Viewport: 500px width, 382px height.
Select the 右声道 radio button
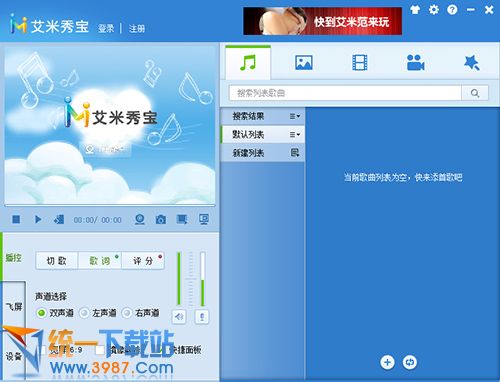(x=127, y=313)
